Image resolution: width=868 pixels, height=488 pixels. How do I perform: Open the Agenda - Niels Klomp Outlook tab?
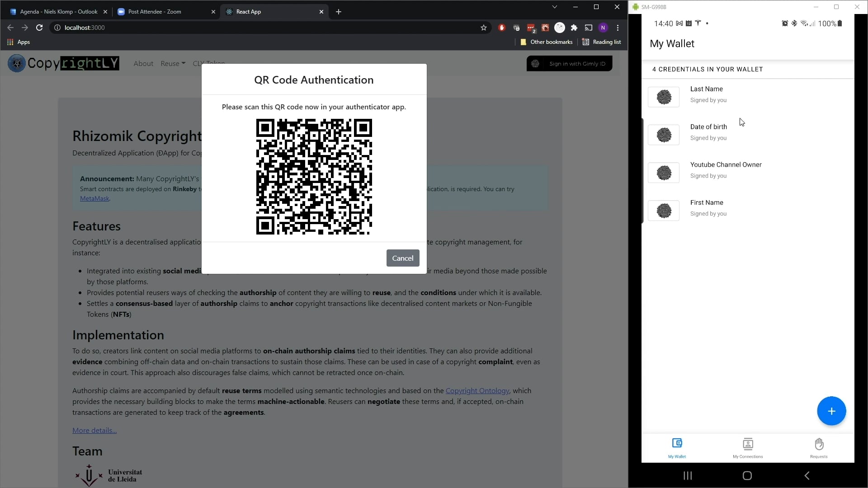(x=59, y=12)
